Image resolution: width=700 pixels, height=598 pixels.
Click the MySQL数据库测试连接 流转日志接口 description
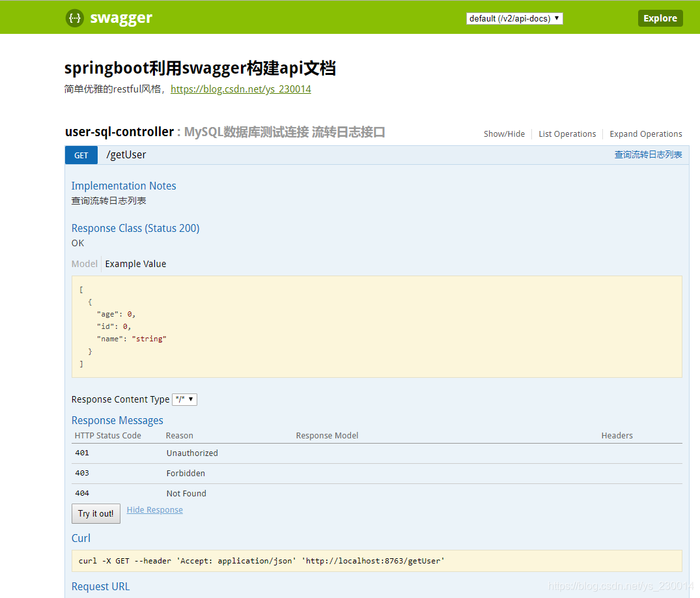tap(285, 132)
